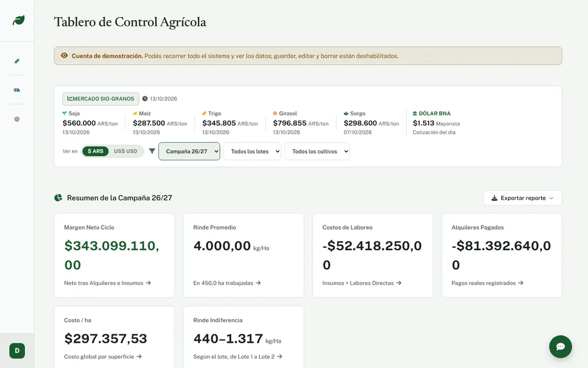Click the MERCADO SIO-GRANOS badge
The image size is (588, 368).
101,99
